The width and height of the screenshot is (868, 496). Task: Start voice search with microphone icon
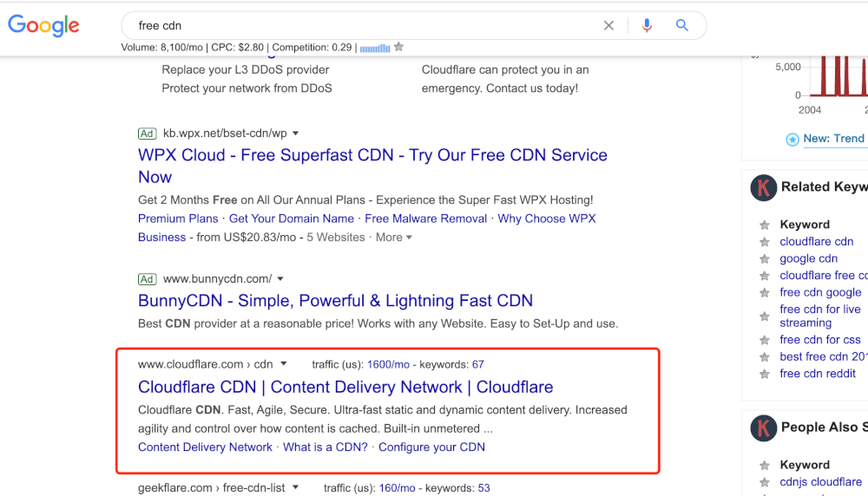(x=647, y=25)
